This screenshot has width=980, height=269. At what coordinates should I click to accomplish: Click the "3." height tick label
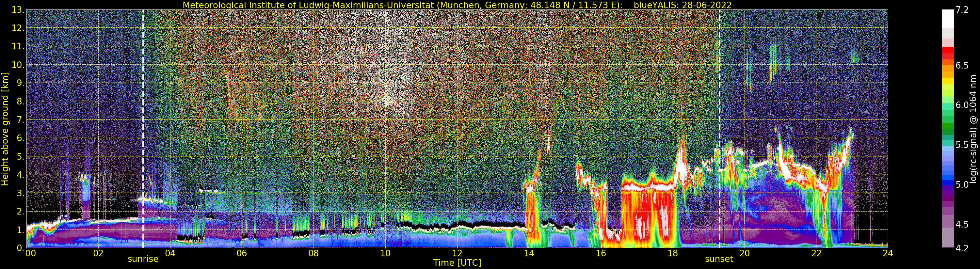point(20,193)
